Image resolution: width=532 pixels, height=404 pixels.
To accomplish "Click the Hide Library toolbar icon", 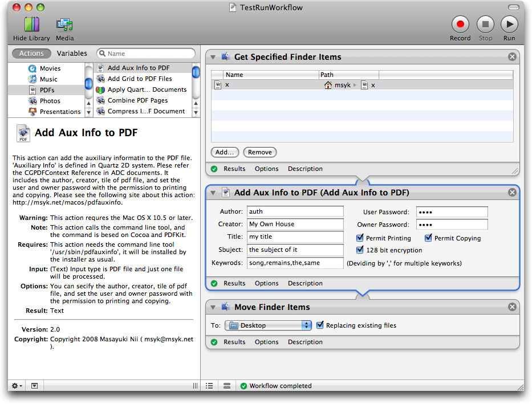I will click(x=31, y=25).
